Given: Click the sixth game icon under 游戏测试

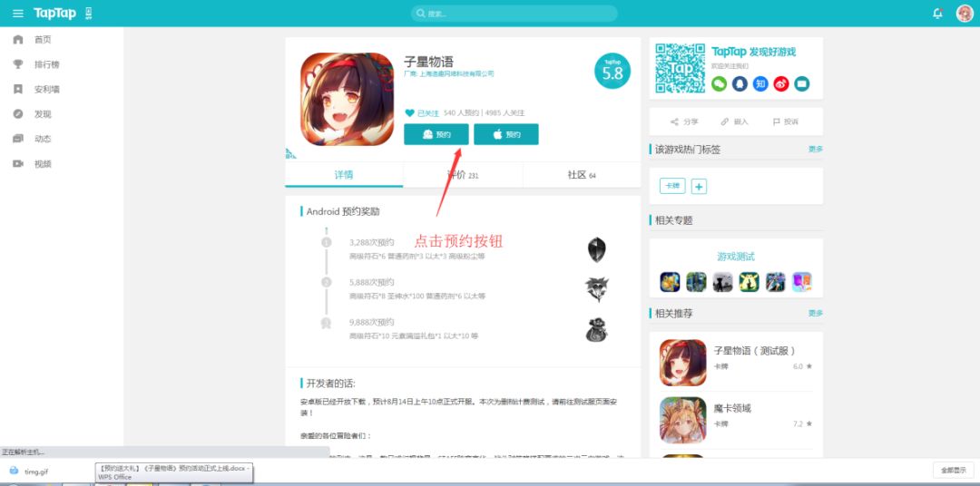Looking at the screenshot, I should pos(802,282).
